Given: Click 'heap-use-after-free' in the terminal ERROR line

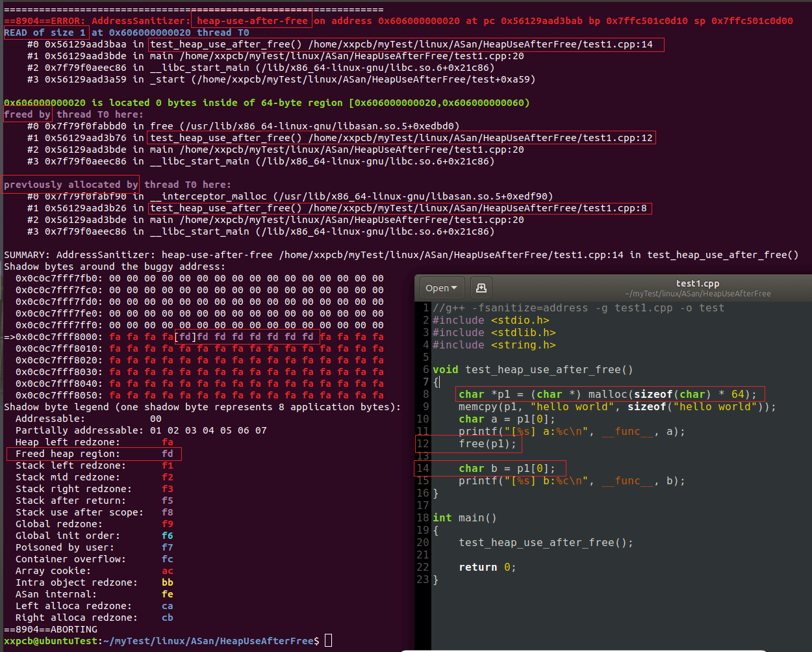Looking at the screenshot, I should tap(252, 21).
